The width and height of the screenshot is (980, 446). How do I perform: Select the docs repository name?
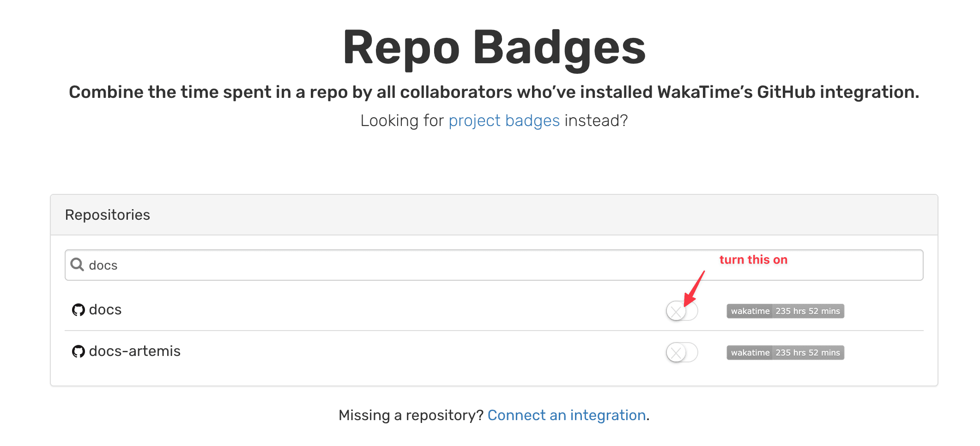(x=105, y=310)
